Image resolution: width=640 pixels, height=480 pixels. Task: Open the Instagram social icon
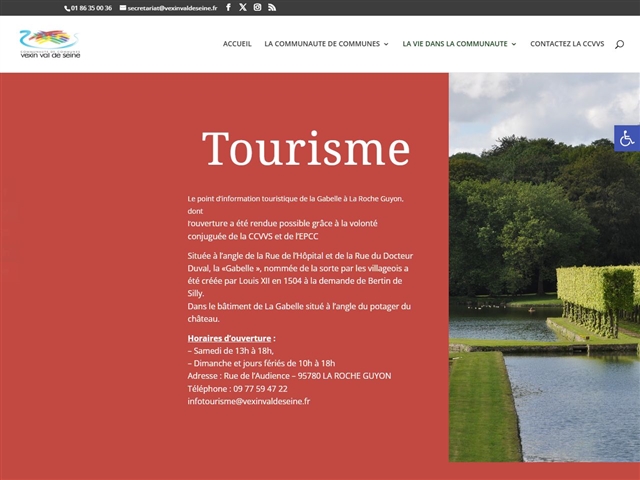(x=257, y=7)
